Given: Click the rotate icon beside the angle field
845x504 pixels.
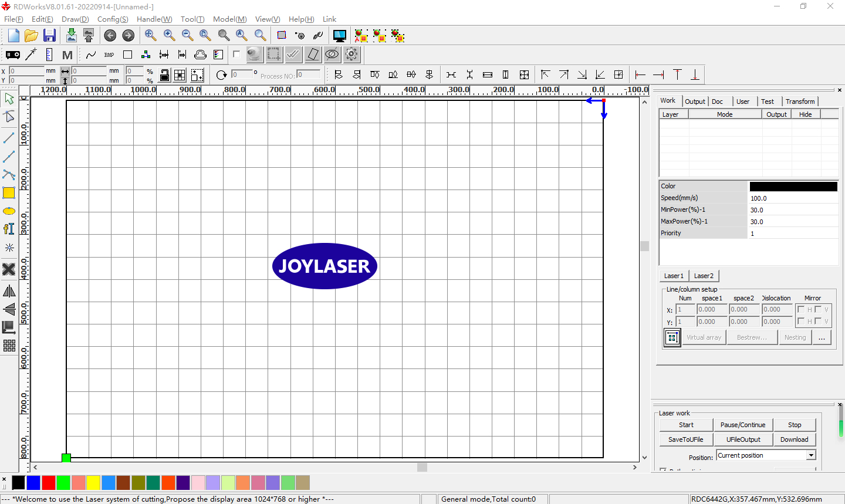Looking at the screenshot, I should (221, 75).
